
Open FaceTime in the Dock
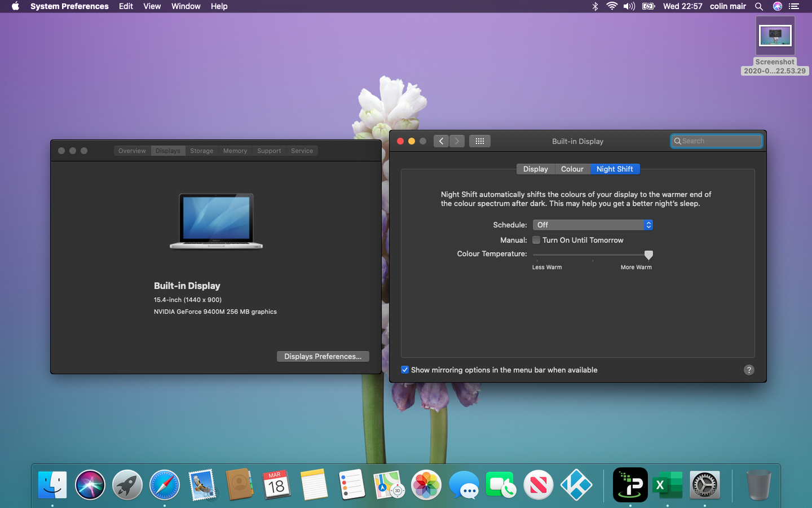click(x=501, y=485)
